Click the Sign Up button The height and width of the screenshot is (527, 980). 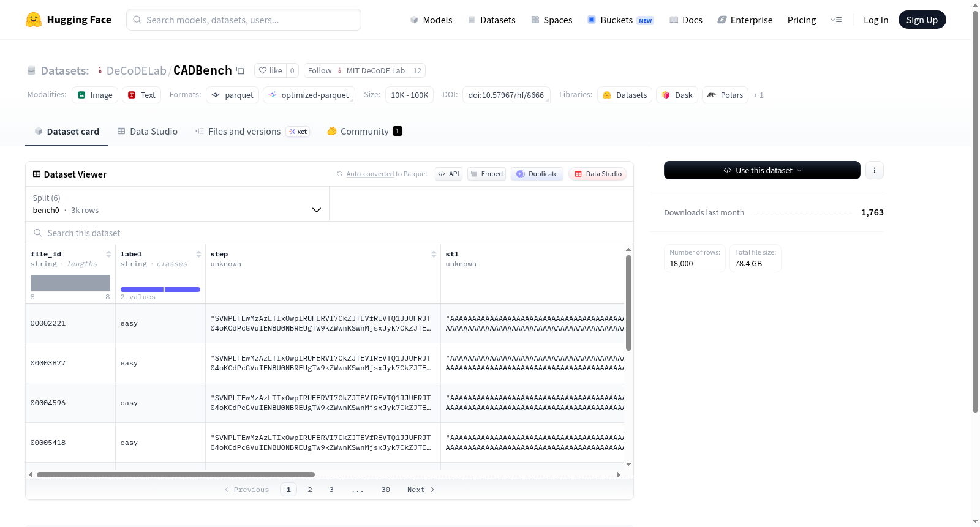922,20
